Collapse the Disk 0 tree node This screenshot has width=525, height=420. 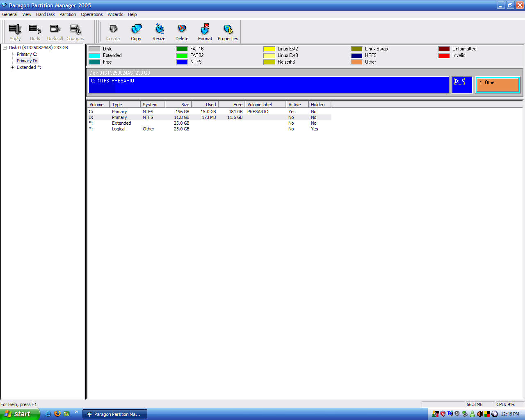pyautogui.click(x=5, y=48)
